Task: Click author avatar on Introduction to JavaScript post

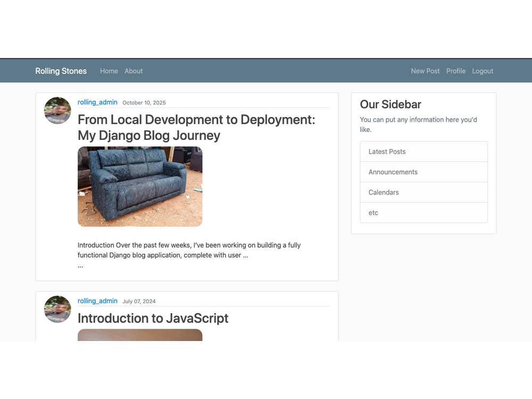Action: coord(57,310)
